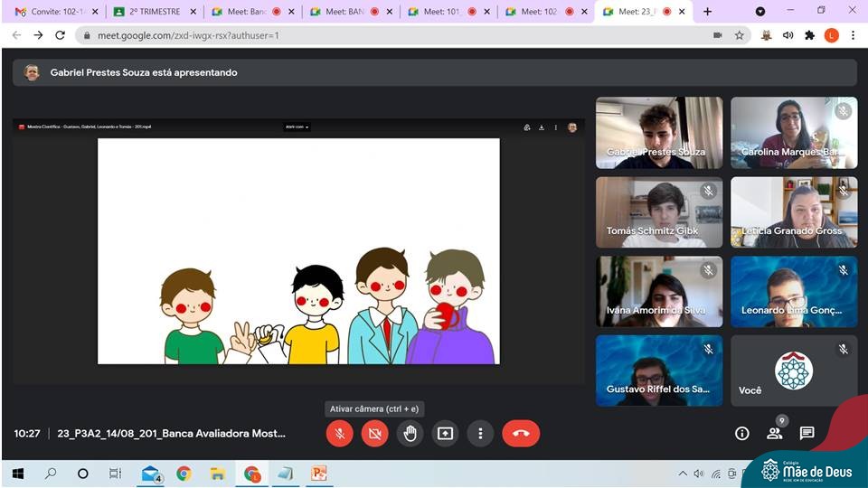Open meeting details info icon

point(741,434)
